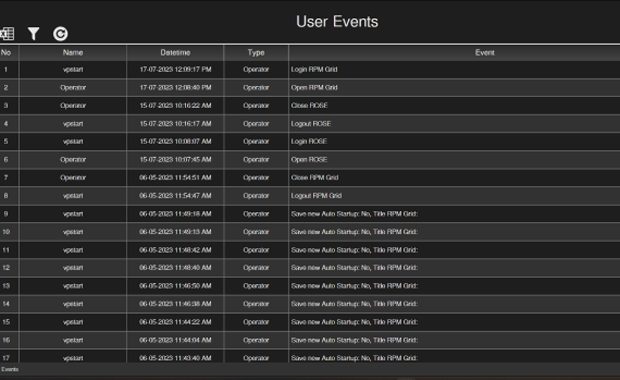
Task: Click the vpstart name in row 4
Action: 73,124
